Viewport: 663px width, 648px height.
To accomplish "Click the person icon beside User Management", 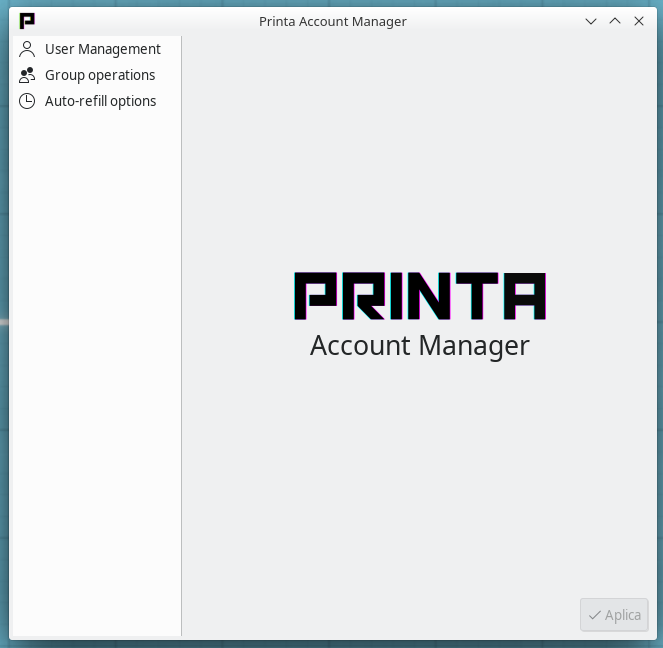I will 27,49.
